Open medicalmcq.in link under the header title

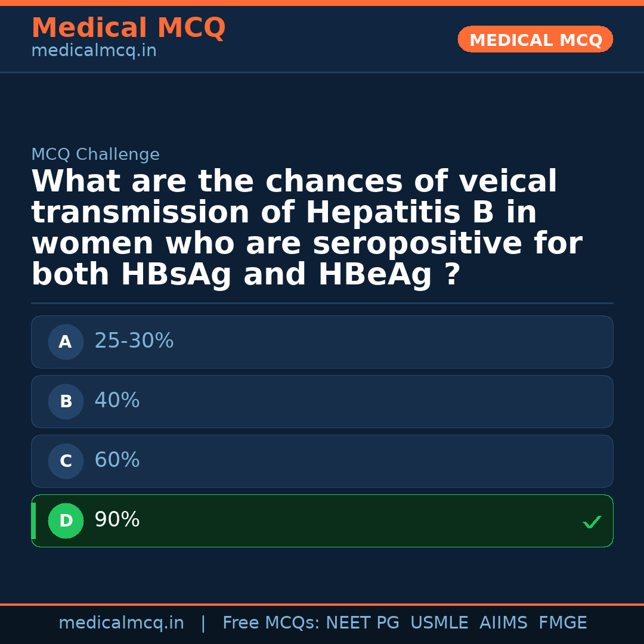[x=94, y=51]
